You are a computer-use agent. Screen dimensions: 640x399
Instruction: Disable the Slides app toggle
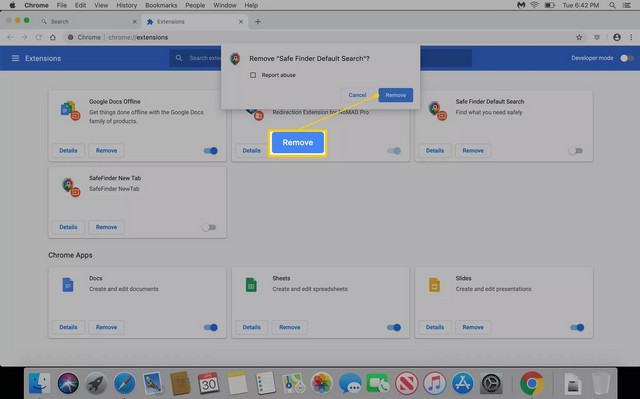click(x=577, y=327)
